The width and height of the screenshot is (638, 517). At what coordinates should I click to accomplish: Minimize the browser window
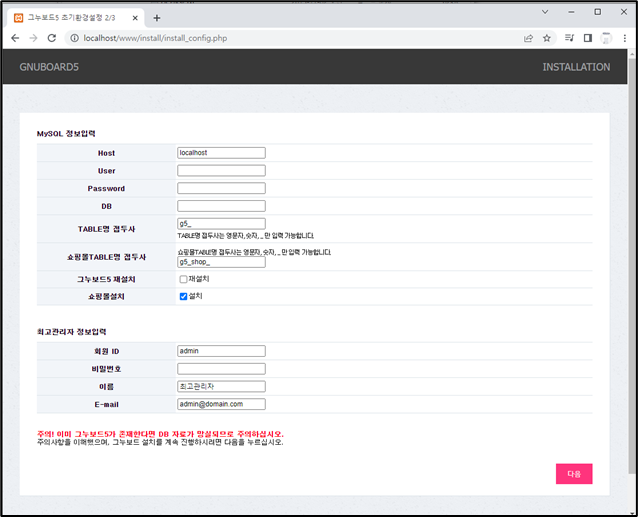(571, 12)
